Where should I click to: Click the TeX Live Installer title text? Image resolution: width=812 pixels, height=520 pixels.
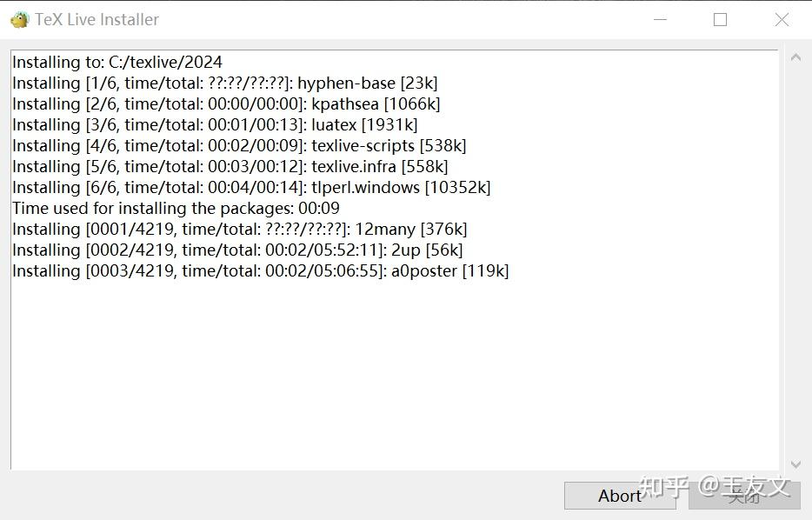97,19
